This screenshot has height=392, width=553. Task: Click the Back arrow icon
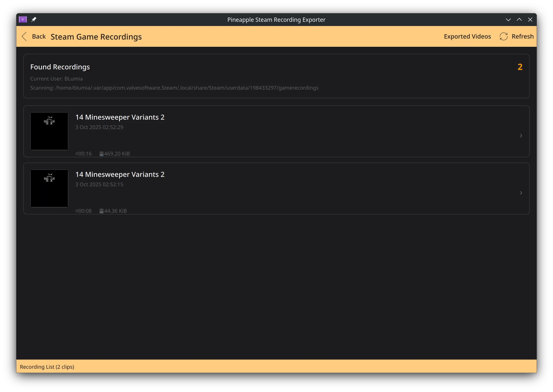(24, 36)
